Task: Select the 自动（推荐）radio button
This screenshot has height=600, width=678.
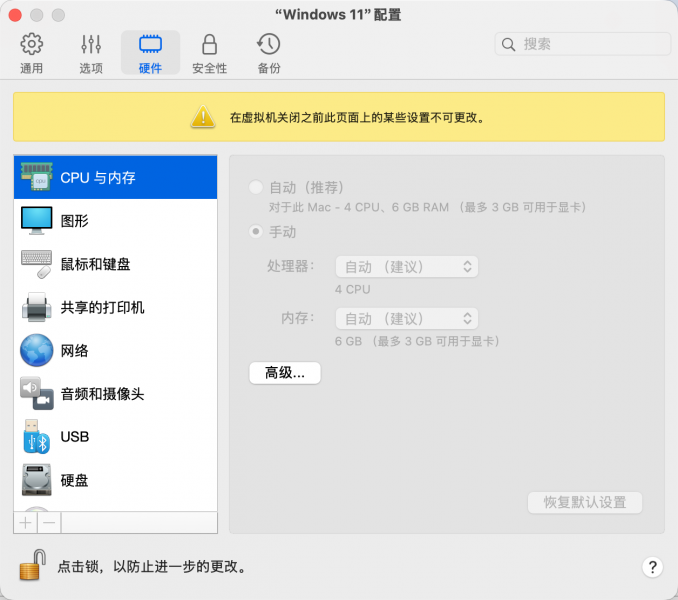Action: (x=256, y=188)
